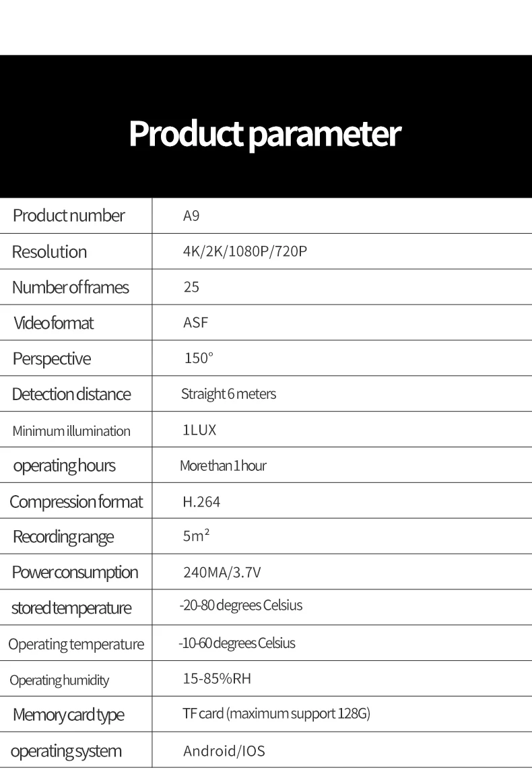Select the "Number of frames" label
This screenshot has height=774, width=532.
click(70, 288)
